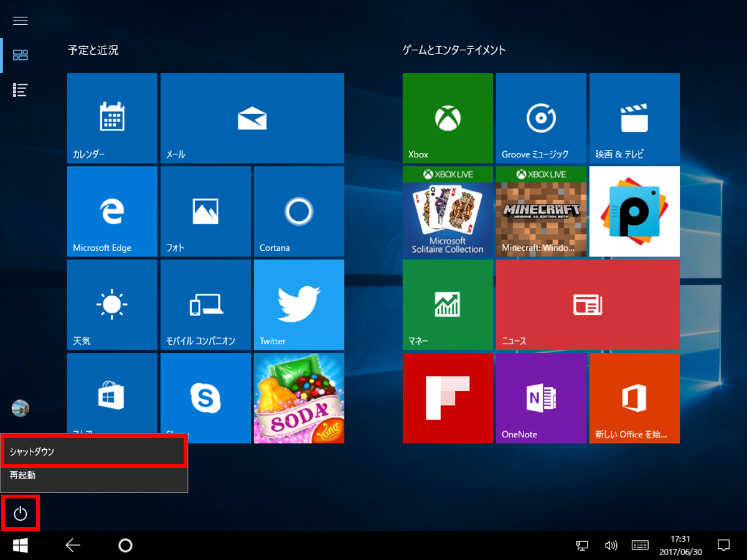The width and height of the screenshot is (747, 560).
Task: Open the touch keyboard icon
Action: (x=640, y=546)
